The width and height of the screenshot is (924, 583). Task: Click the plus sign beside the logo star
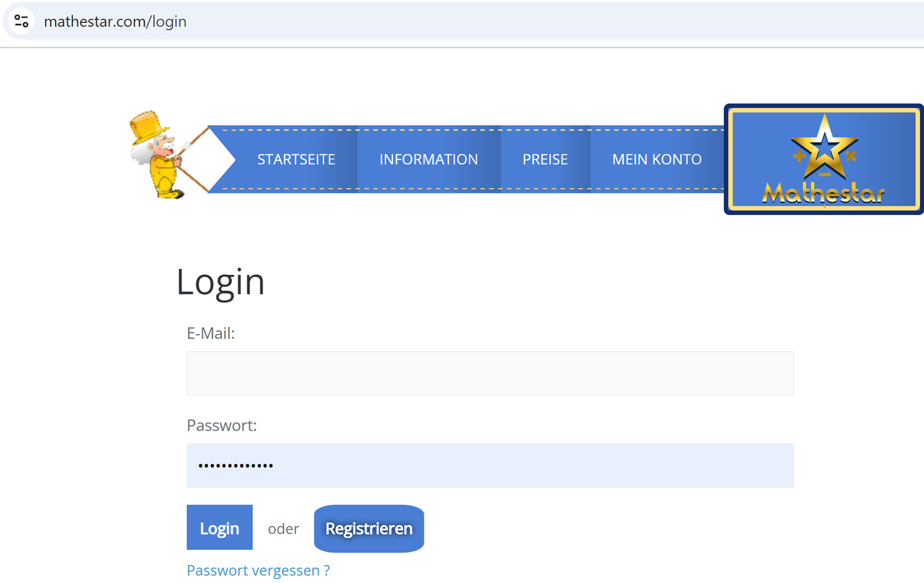(798, 156)
